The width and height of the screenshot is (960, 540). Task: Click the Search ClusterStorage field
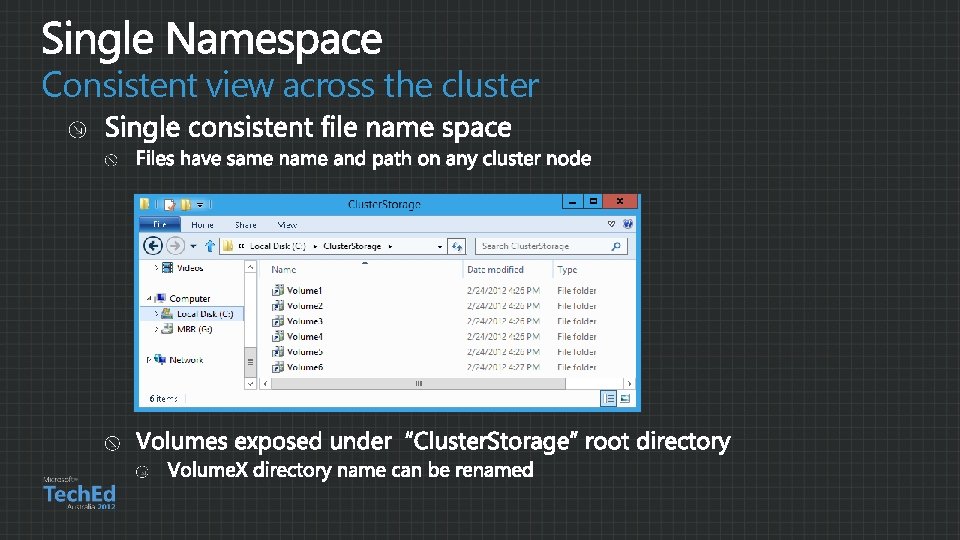tap(551, 246)
